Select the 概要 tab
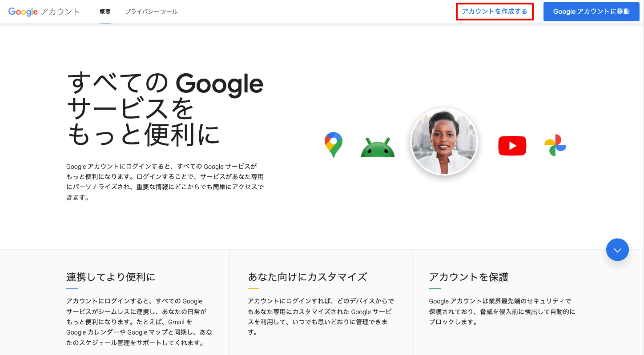 (105, 12)
